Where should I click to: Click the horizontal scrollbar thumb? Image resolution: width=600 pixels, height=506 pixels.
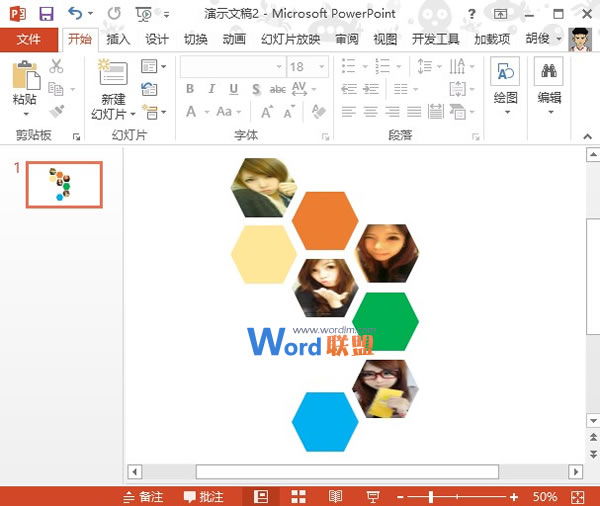347,472
